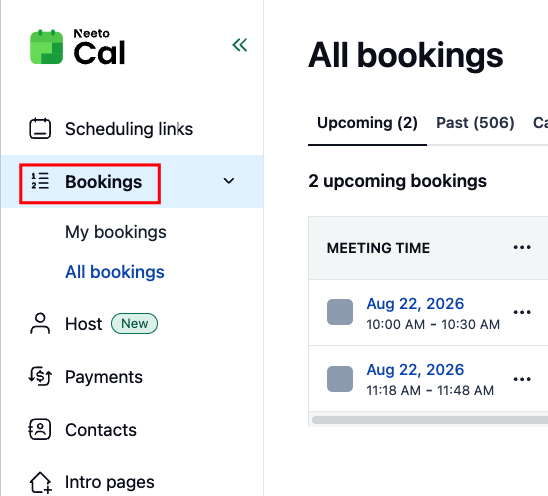548x496 pixels.
Task: Open Meeting Time column options menu
Action: (522, 247)
